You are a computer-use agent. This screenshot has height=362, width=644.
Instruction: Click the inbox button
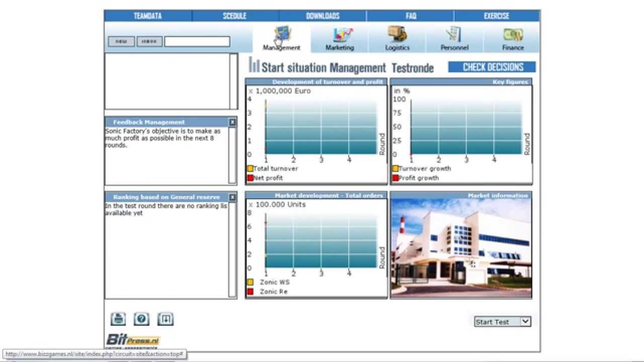tap(149, 41)
